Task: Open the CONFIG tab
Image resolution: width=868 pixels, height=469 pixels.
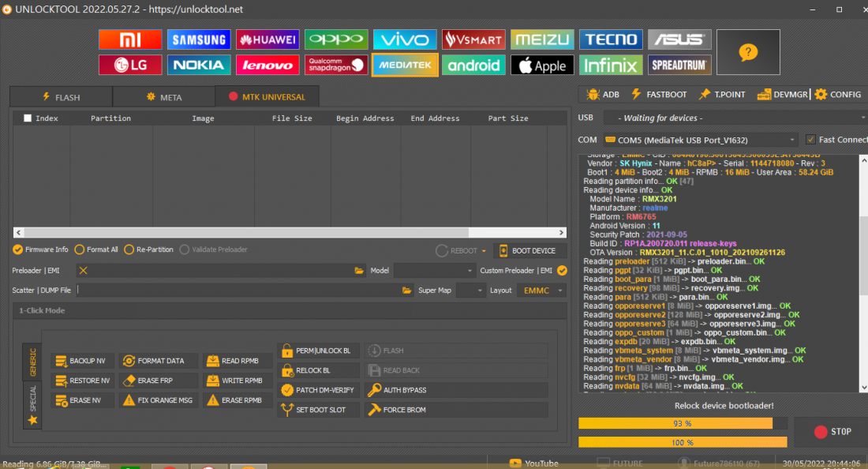Action: point(837,94)
